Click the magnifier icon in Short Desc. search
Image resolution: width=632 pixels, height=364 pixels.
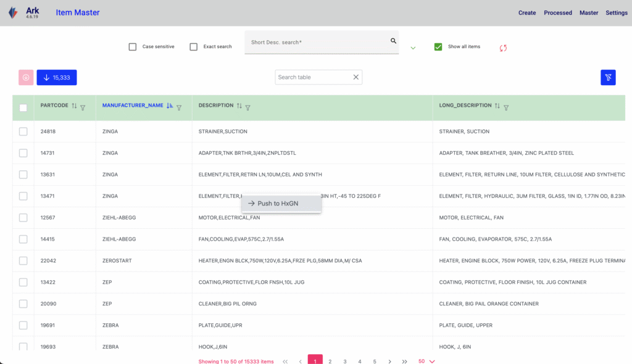tap(393, 41)
